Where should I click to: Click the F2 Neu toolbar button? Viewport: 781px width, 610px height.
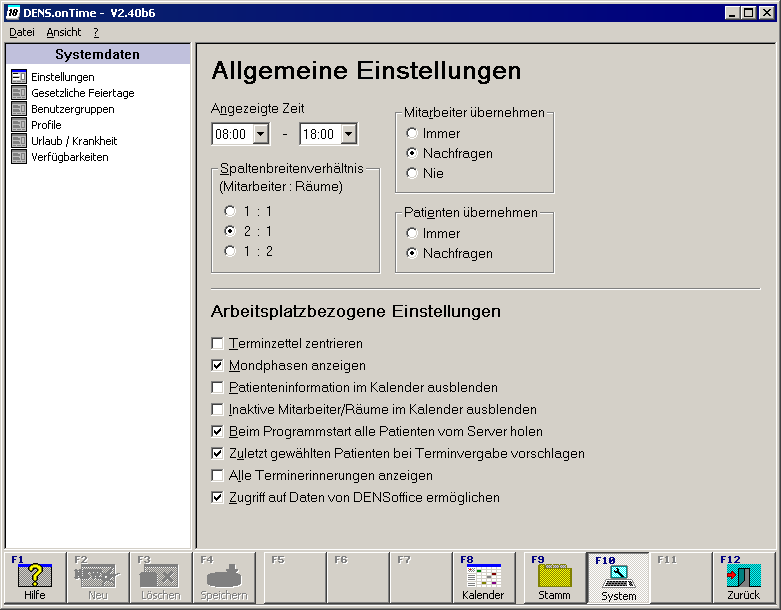(98, 578)
